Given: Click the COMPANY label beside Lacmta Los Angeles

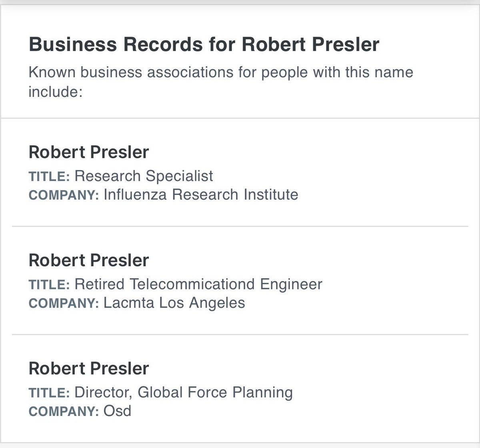Looking at the screenshot, I should pos(64,303).
